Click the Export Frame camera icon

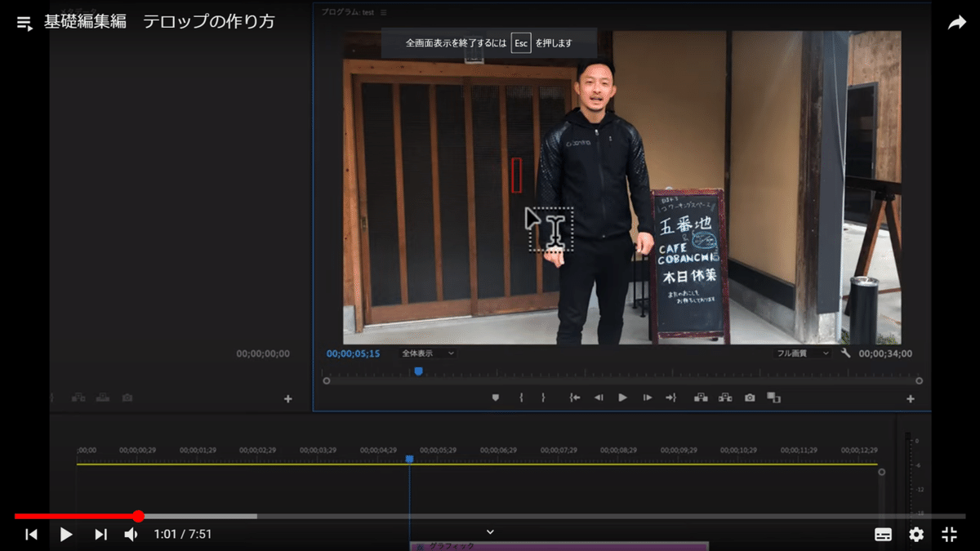pyautogui.click(x=750, y=398)
